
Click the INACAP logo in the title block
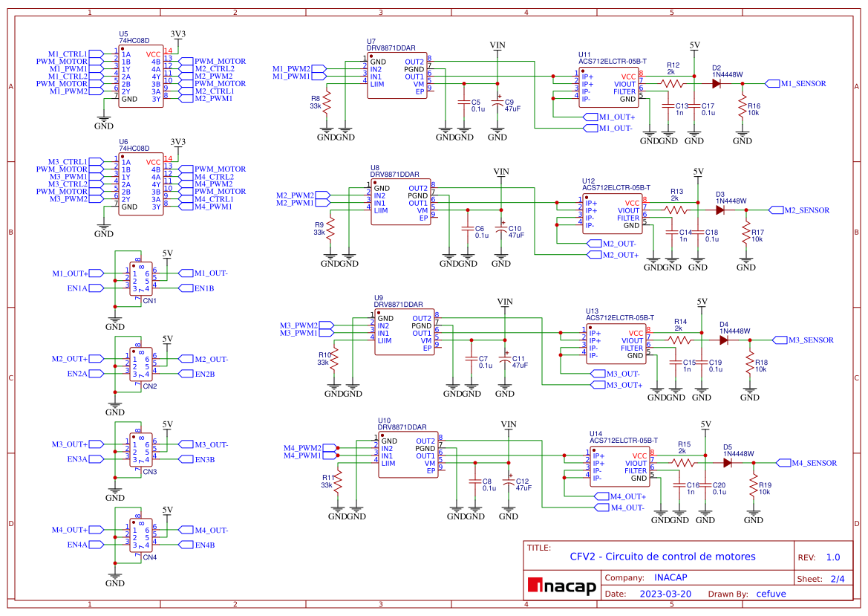pos(561,587)
